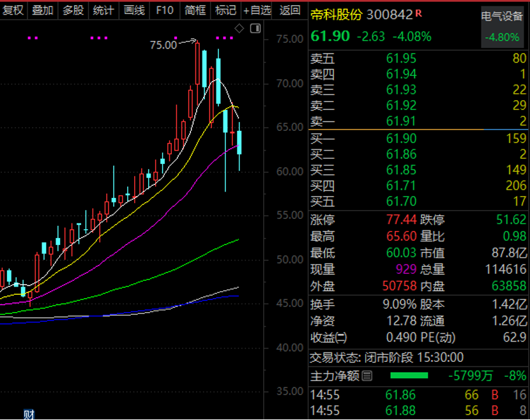Select 多股 multi-stock view
This screenshot has height=420, width=530.
tap(73, 10)
